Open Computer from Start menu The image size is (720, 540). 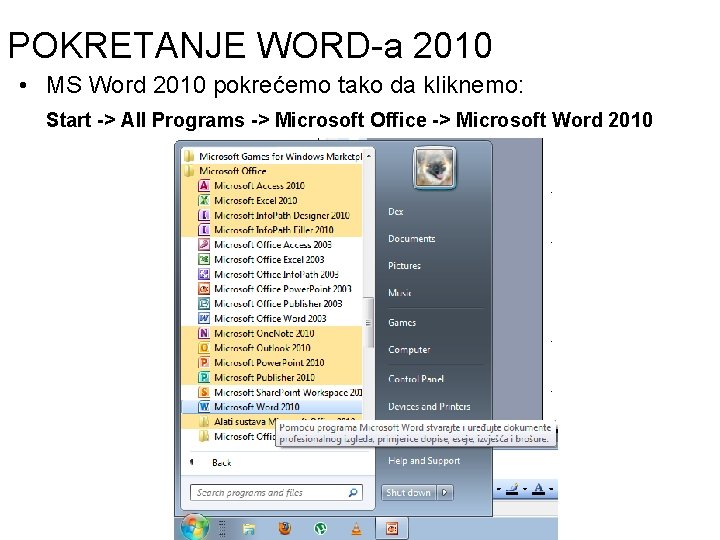tap(409, 350)
